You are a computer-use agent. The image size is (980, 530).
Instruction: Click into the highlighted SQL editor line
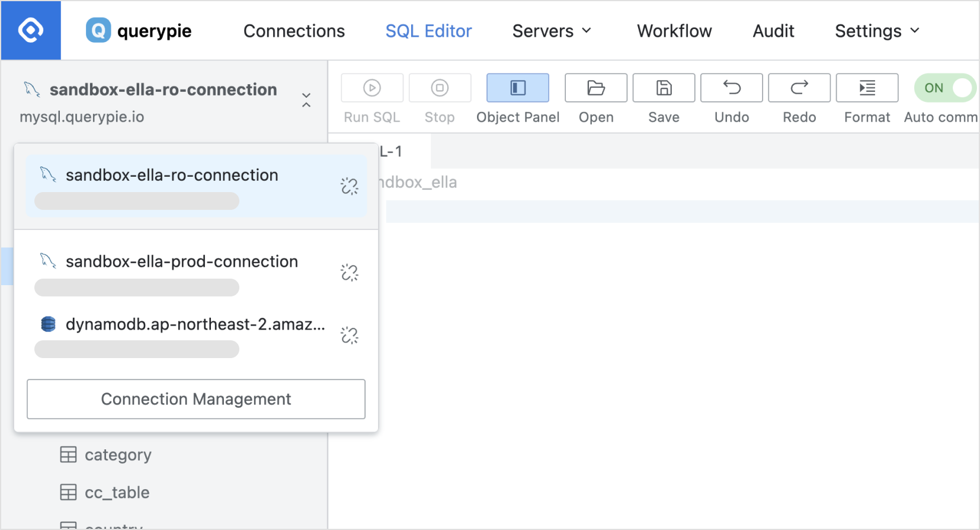683,212
